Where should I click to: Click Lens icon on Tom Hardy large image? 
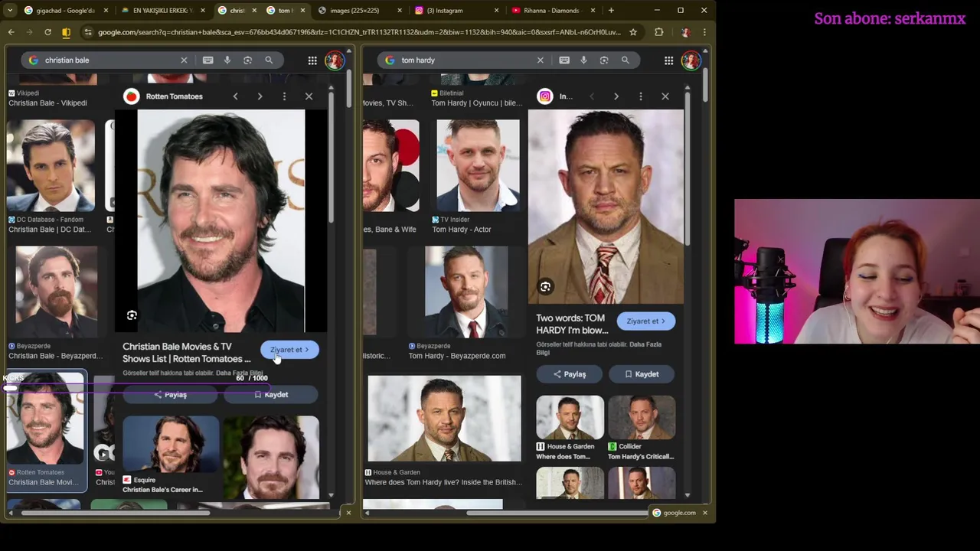pos(545,287)
